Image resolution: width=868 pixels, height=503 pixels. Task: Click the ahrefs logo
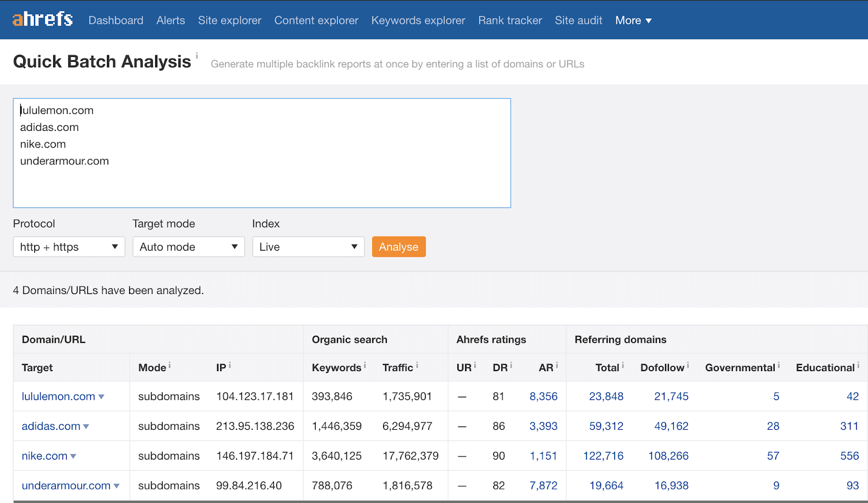pos(43,20)
